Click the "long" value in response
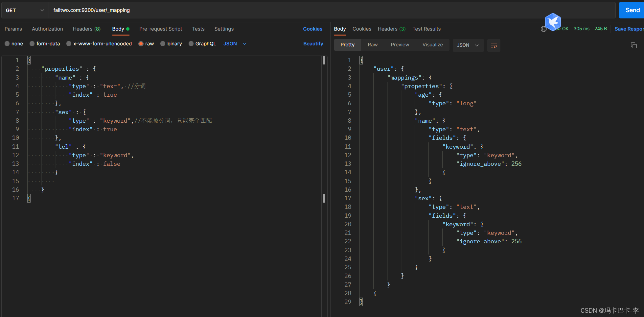 pyautogui.click(x=466, y=104)
